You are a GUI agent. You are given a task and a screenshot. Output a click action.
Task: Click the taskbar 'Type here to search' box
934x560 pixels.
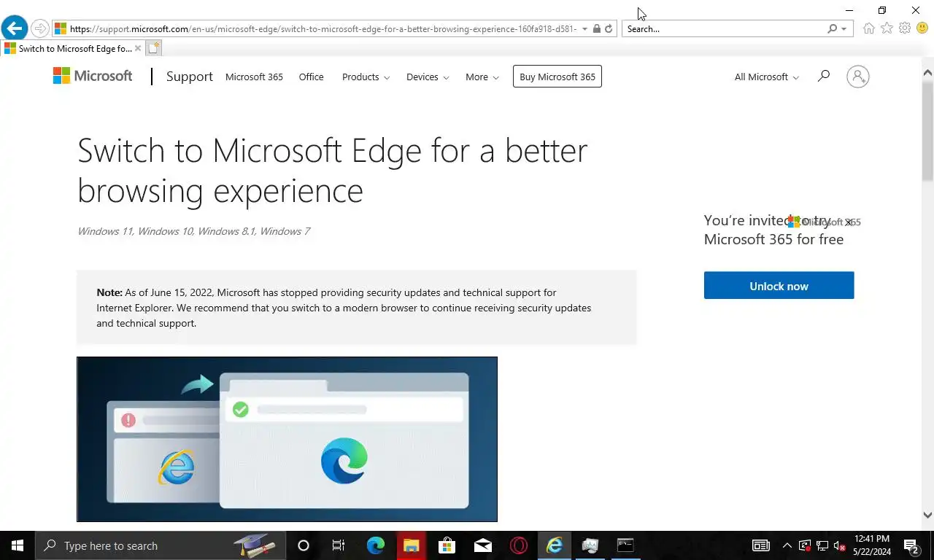click(159, 545)
